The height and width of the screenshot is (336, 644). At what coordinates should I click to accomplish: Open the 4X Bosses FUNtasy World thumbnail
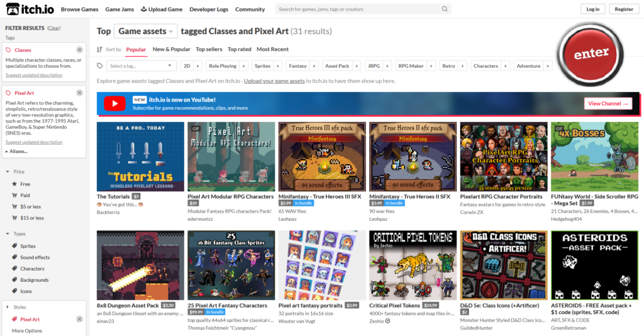coord(595,157)
